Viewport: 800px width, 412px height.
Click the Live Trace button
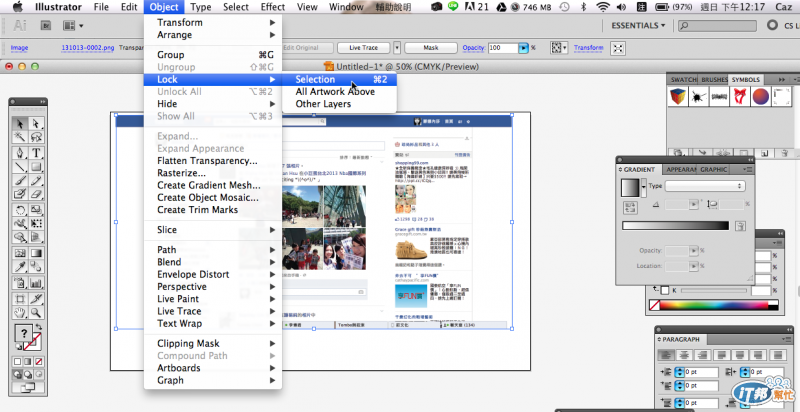coord(363,48)
